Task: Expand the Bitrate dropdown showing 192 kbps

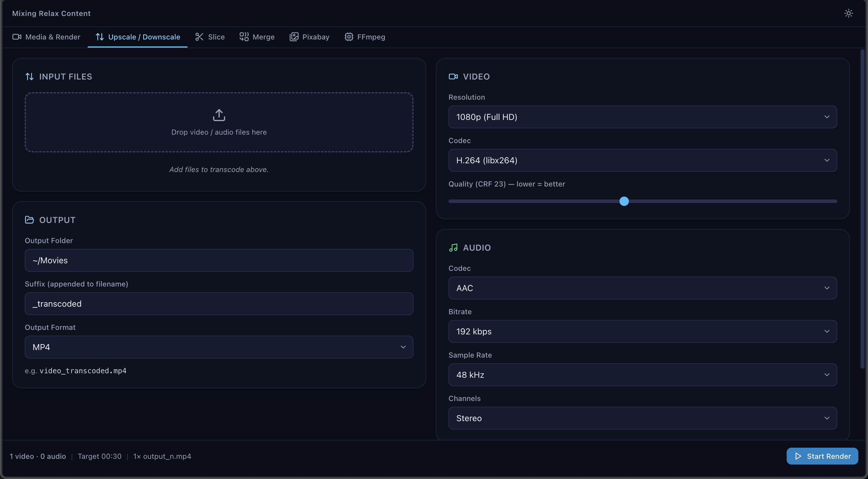Action: [643, 331]
